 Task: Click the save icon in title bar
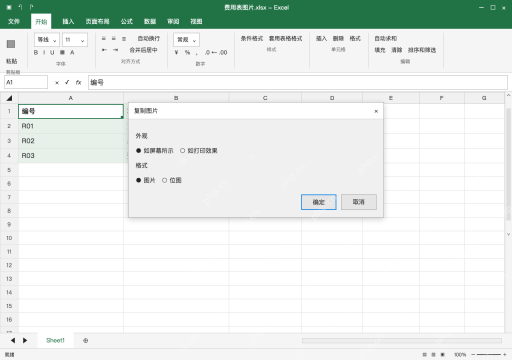[x=9, y=7]
